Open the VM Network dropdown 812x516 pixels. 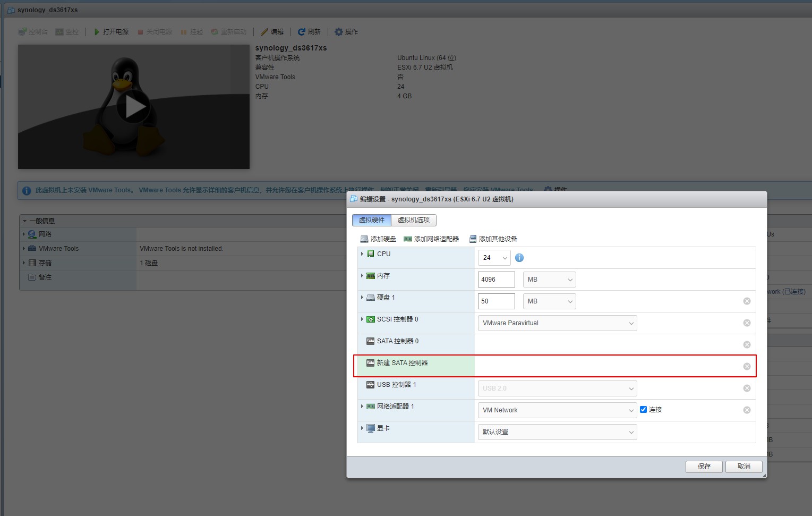tap(557, 410)
